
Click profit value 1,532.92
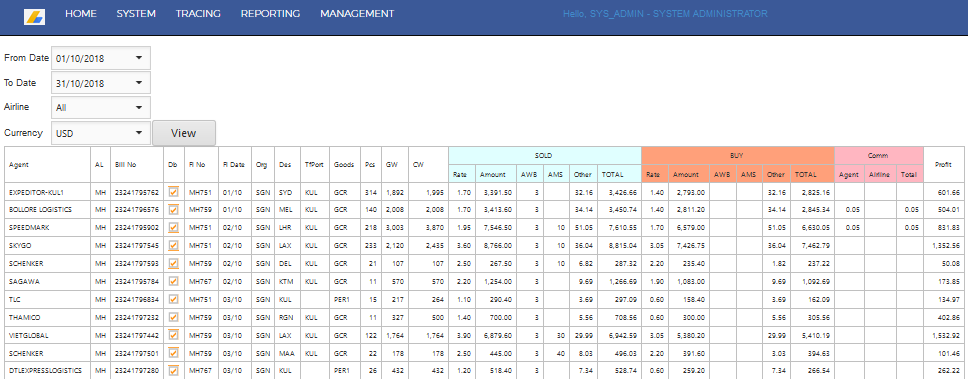(945, 335)
